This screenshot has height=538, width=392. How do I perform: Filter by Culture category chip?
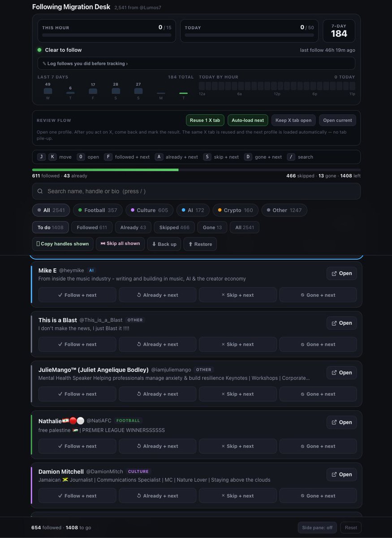(149, 210)
